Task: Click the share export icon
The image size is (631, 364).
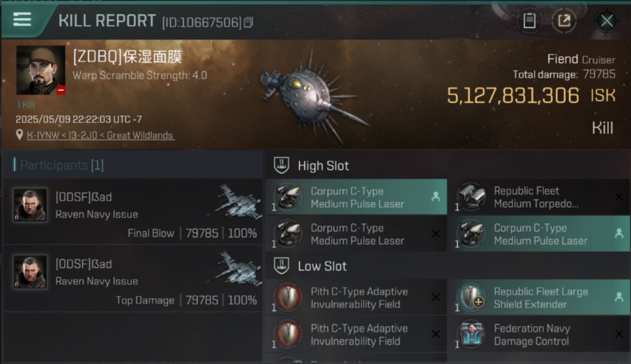Action: [564, 21]
